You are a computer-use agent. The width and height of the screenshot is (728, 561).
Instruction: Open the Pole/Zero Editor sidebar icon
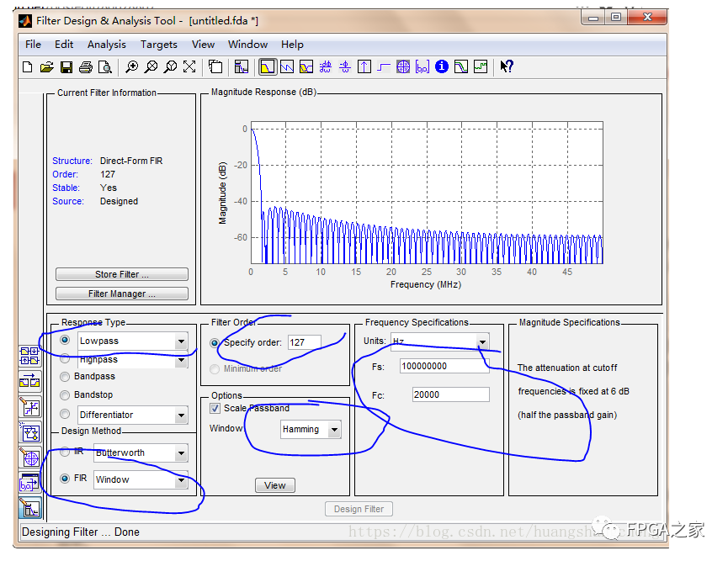tap(30, 459)
